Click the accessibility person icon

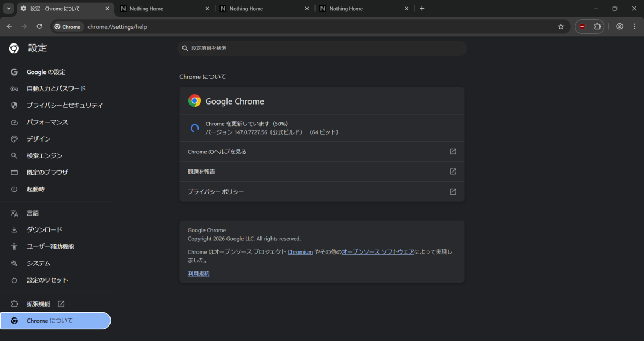click(14, 247)
